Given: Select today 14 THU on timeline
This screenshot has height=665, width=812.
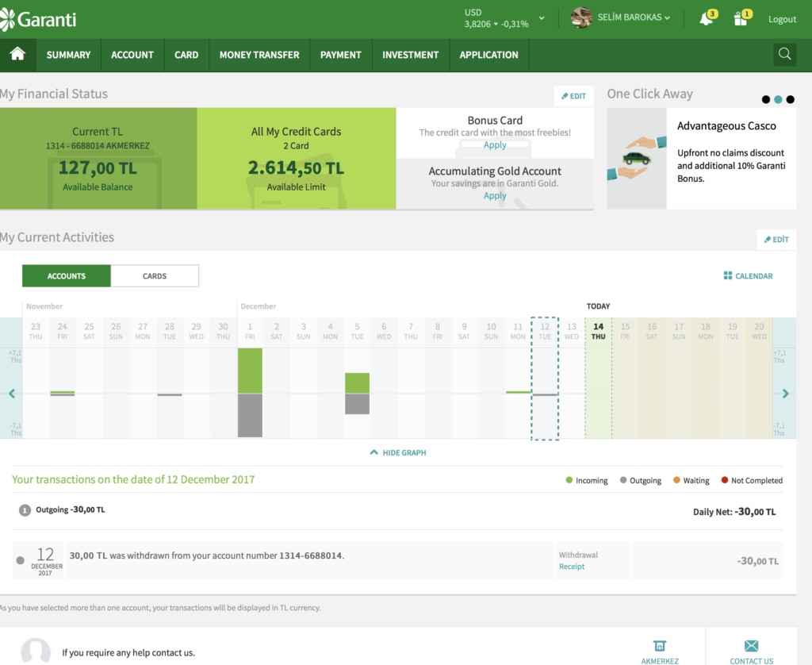Looking at the screenshot, I should tap(598, 331).
